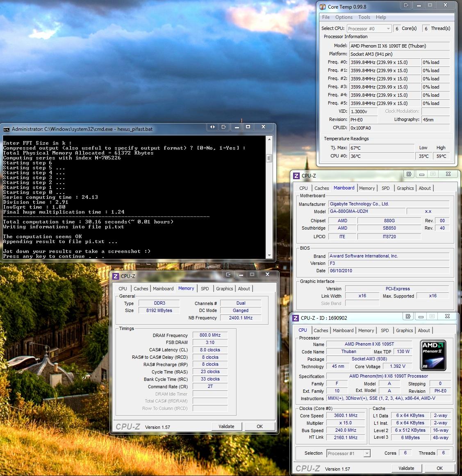Switch to Mainboard tab in CPU-Z Memory window

163,289
